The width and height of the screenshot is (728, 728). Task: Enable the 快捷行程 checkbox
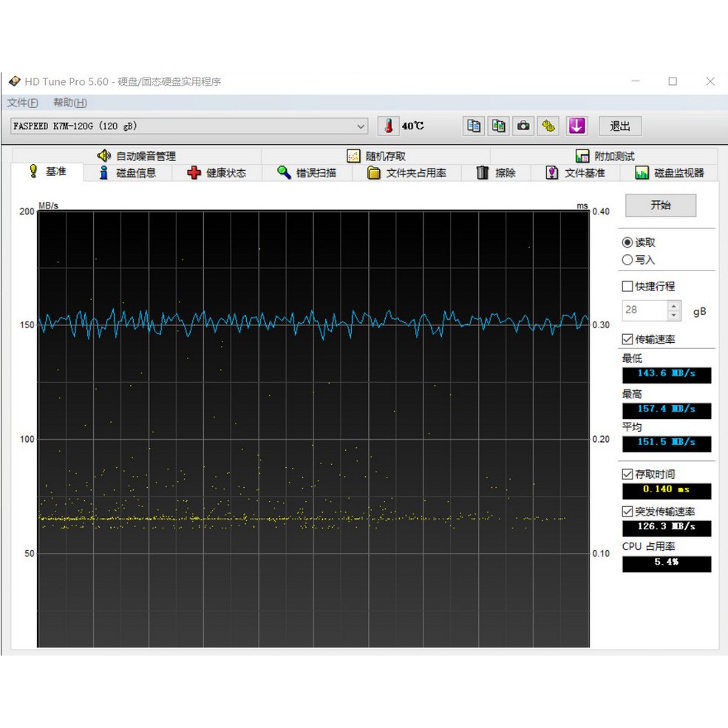pyautogui.click(x=627, y=287)
